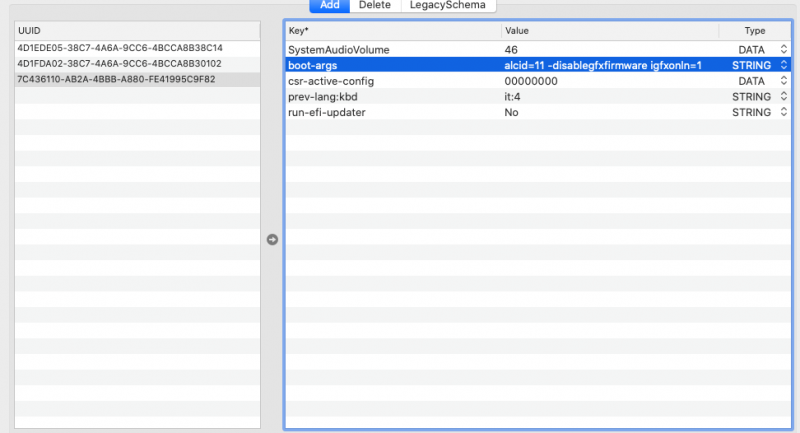This screenshot has height=433, width=800.
Task: Open the LegacySchema tab
Action: [448, 5]
